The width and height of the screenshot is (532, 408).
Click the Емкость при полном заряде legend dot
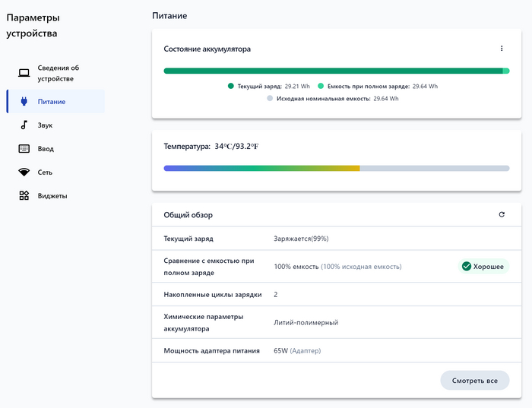coord(321,87)
